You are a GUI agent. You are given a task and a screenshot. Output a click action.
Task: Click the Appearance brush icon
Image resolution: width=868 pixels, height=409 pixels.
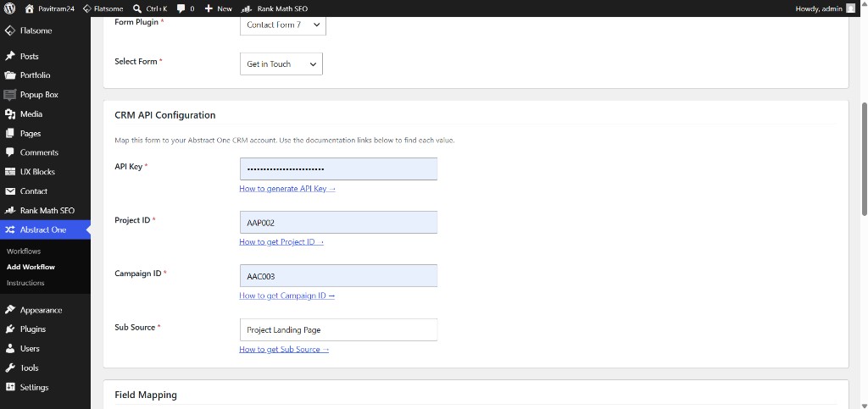(10, 310)
